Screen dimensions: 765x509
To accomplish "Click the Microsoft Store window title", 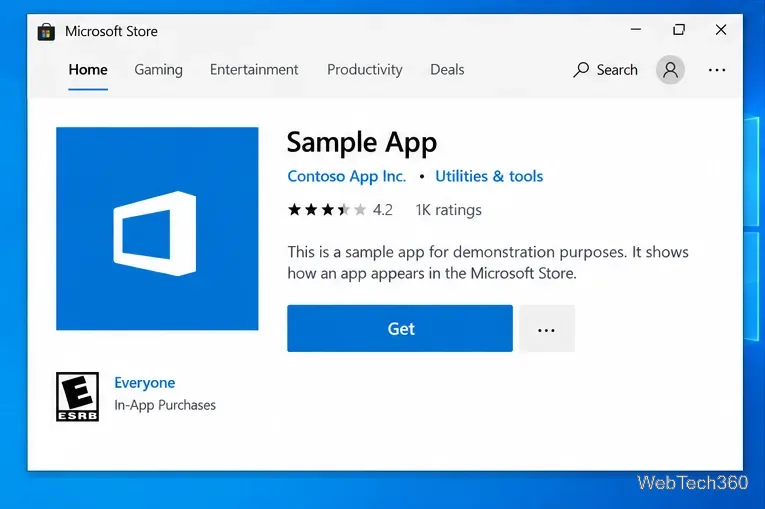I will (x=111, y=32).
